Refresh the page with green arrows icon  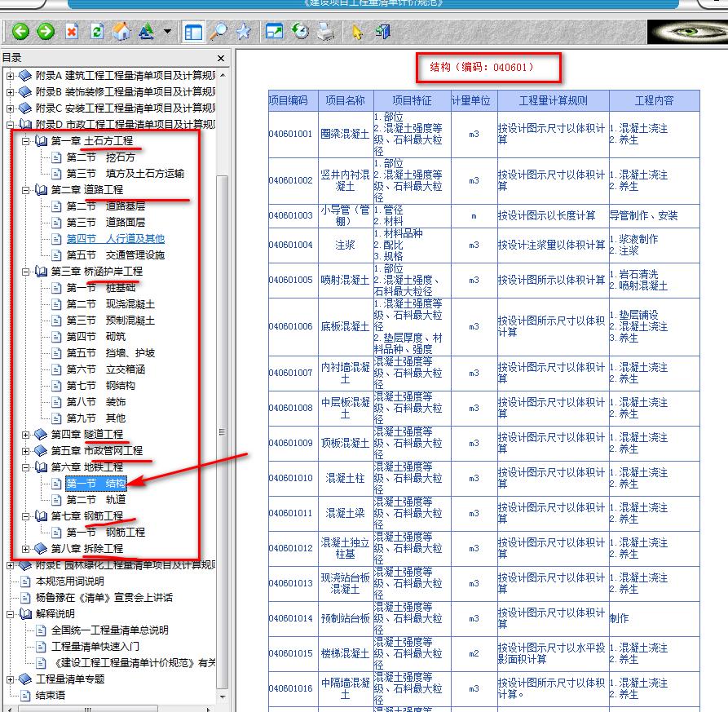click(x=96, y=32)
